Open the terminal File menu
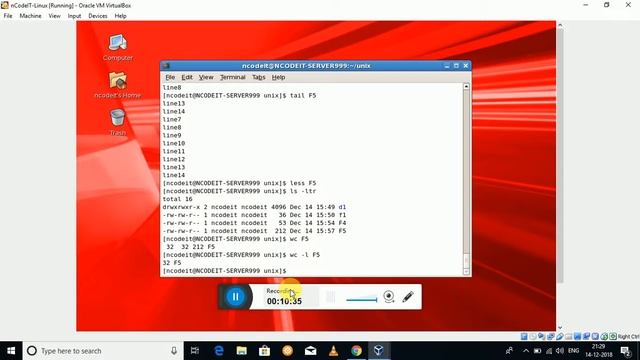Viewport: 640px width, 360px height. pos(170,77)
